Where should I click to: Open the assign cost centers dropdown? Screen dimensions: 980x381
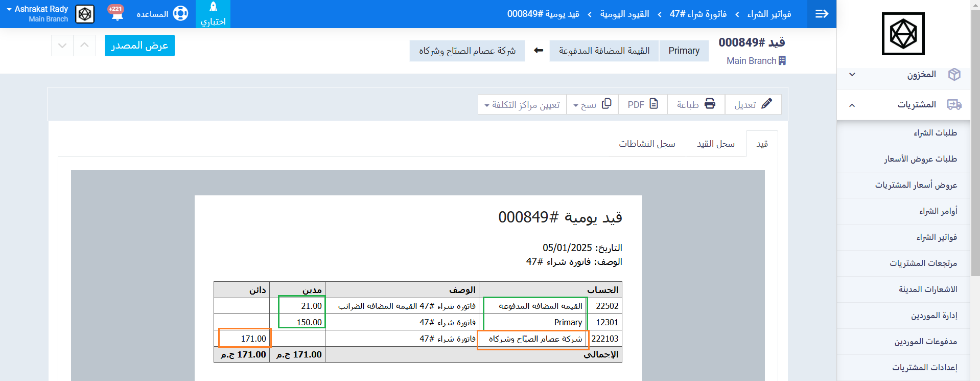pyautogui.click(x=522, y=104)
